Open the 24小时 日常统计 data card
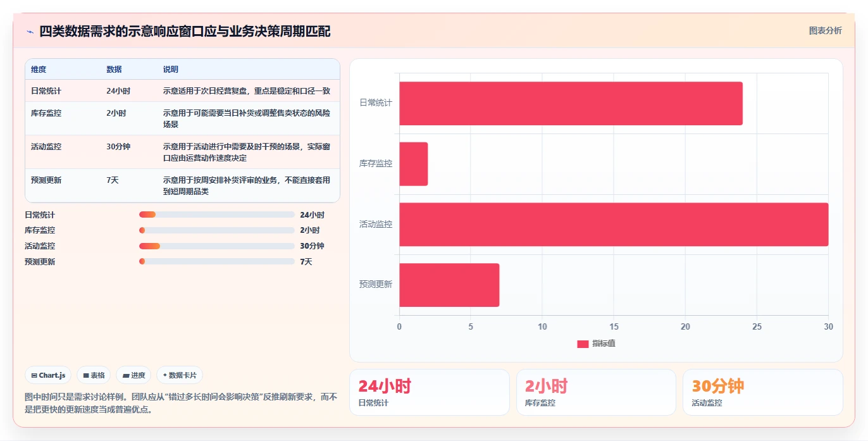This screenshot has width=868, height=441. [x=429, y=392]
